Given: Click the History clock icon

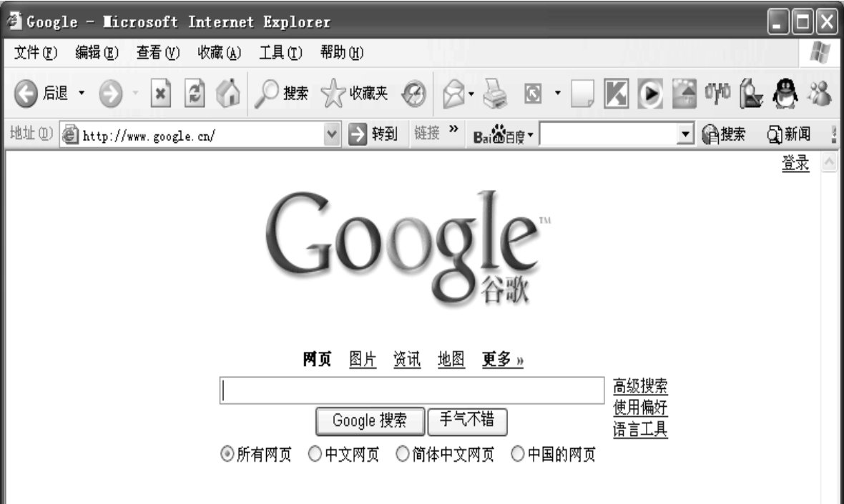Looking at the screenshot, I should tap(414, 94).
